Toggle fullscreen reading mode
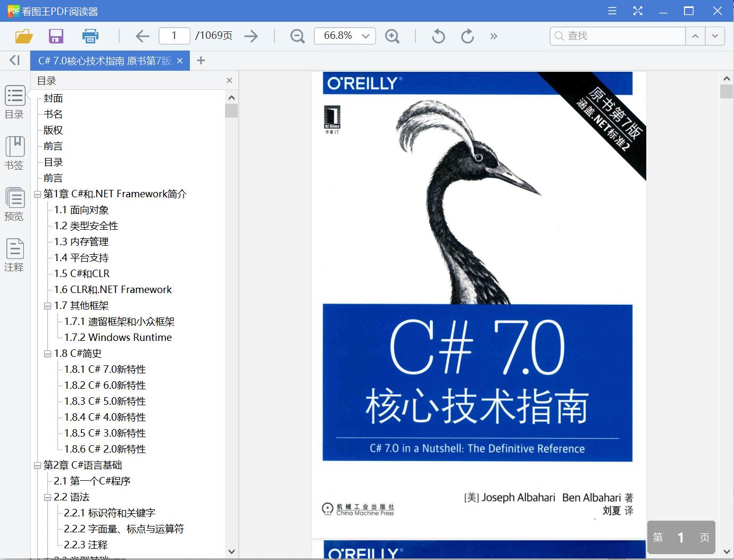The image size is (734, 560). pos(638,10)
